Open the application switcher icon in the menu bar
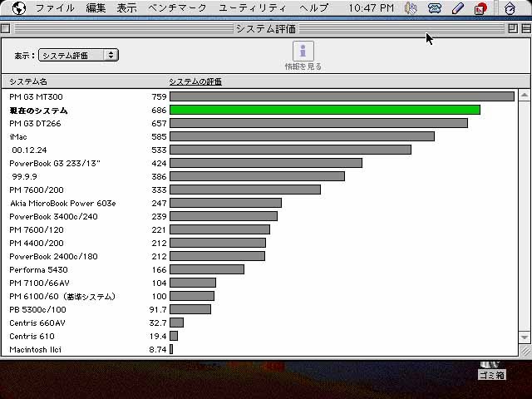The height and width of the screenshot is (399, 532). pyautogui.click(x=510, y=8)
